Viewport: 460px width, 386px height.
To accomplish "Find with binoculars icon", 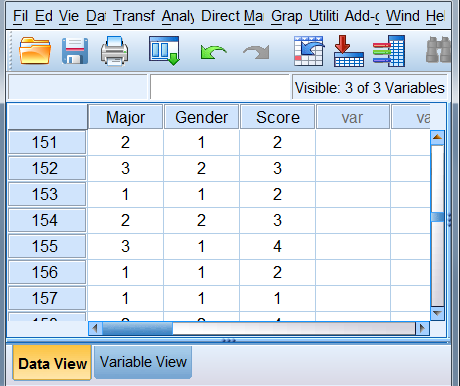I will [x=438, y=50].
